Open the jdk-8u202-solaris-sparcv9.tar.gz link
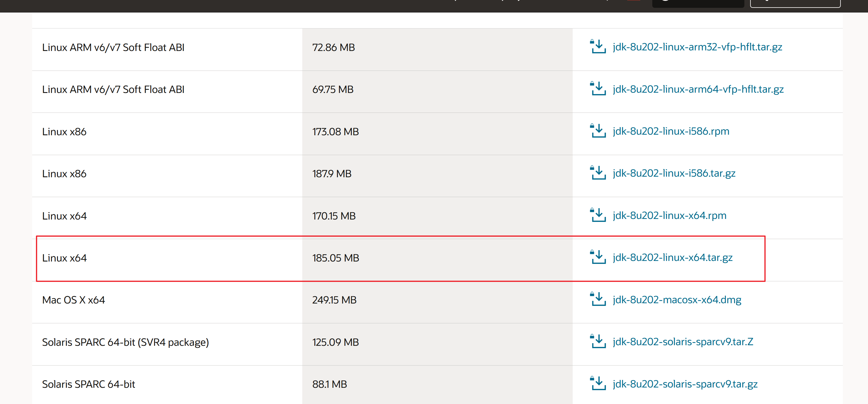Image resolution: width=868 pixels, height=404 pixels. [685, 384]
